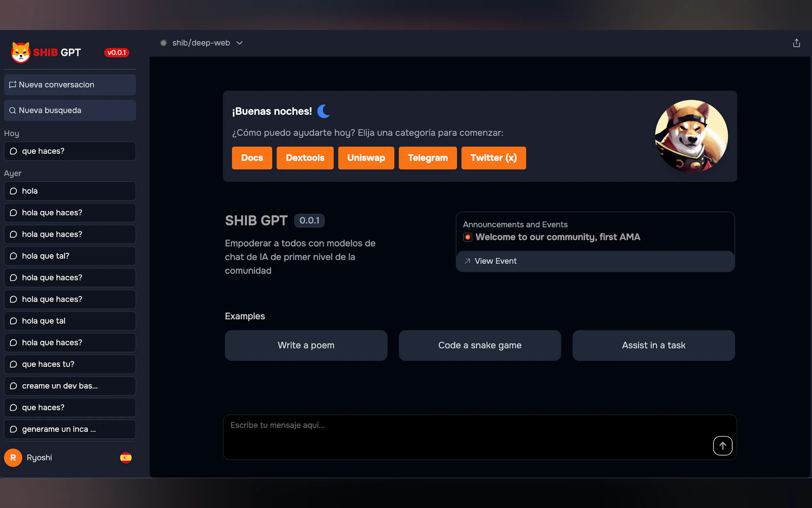Click the Shiba Inu SHIB GPT logo
812x508 pixels.
21,52
